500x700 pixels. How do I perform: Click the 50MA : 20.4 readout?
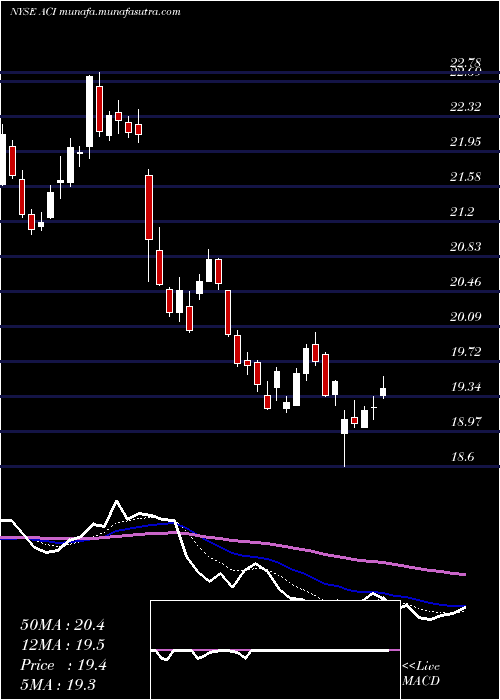[x=62, y=625]
